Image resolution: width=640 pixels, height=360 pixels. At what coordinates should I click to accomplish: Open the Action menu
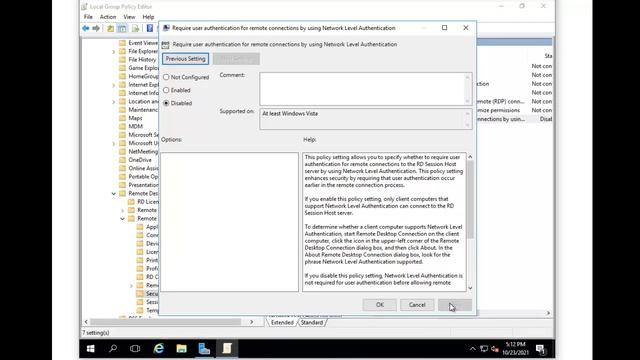coord(108,17)
